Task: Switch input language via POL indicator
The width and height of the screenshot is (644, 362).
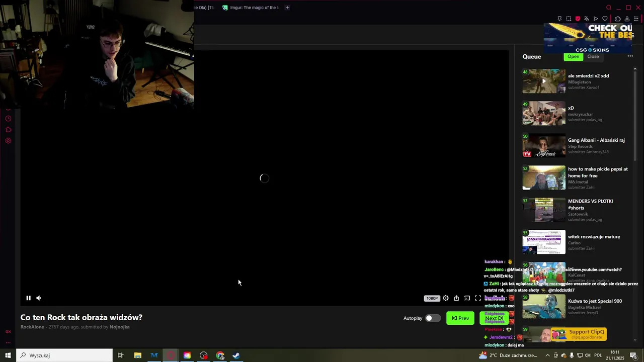Action: click(597, 355)
